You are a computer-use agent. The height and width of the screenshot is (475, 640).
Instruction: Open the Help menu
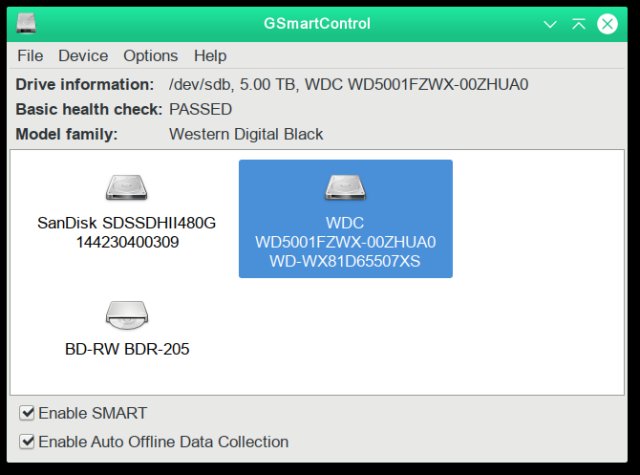pyautogui.click(x=210, y=55)
